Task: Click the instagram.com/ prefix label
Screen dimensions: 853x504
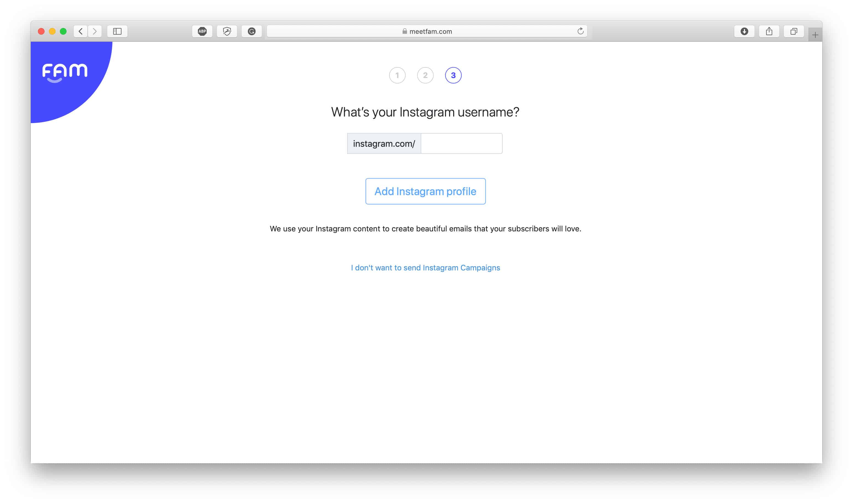Action: pos(384,144)
